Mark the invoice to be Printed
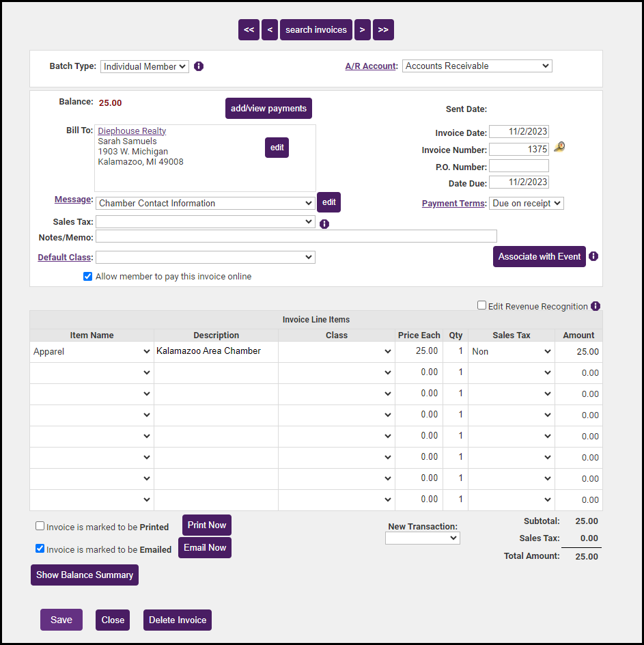The width and height of the screenshot is (644, 645). pos(40,526)
